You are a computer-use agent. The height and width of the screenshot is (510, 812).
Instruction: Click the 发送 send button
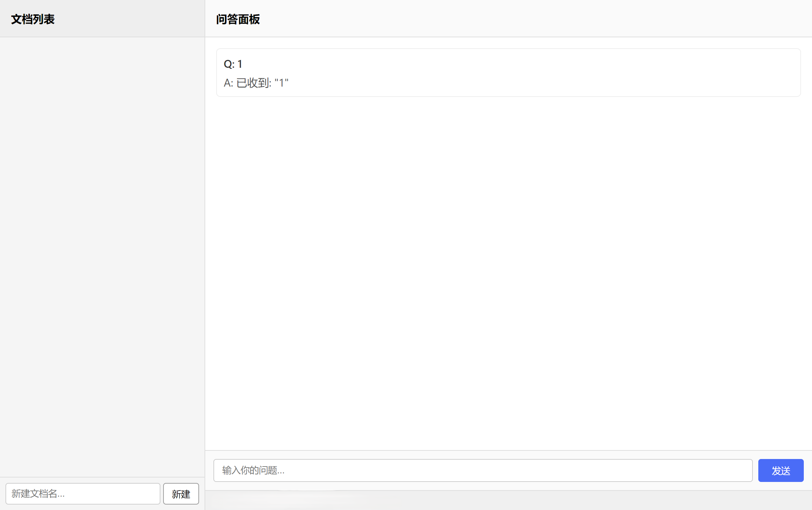781,470
